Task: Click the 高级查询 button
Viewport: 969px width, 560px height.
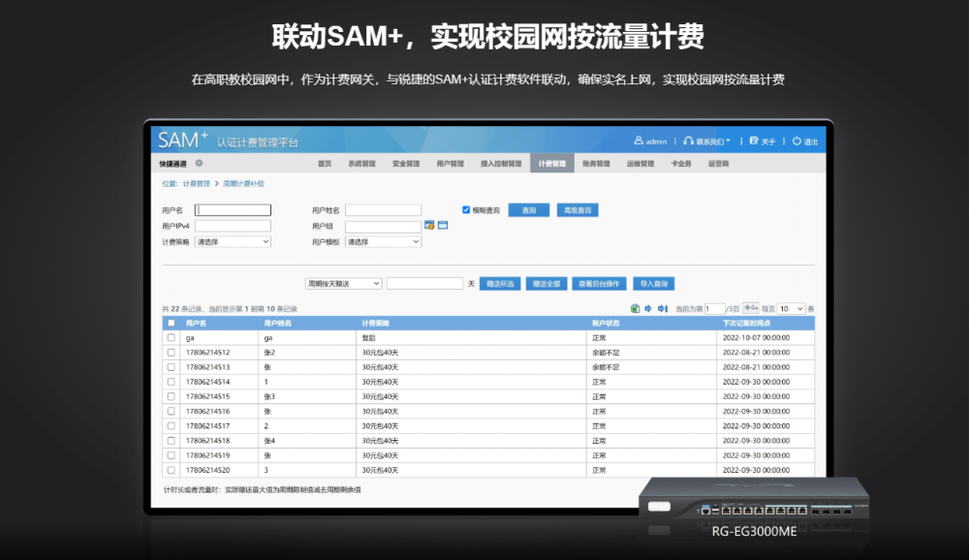Action: point(578,210)
